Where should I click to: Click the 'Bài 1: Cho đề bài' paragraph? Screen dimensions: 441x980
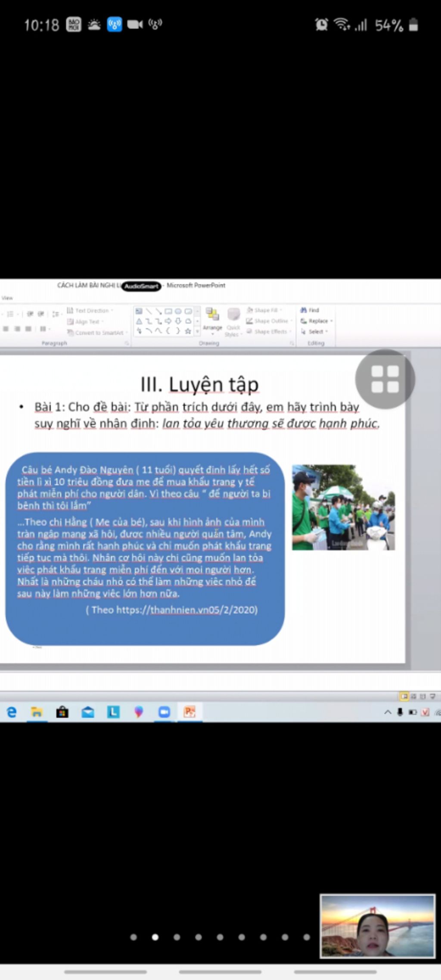click(x=207, y=415)
